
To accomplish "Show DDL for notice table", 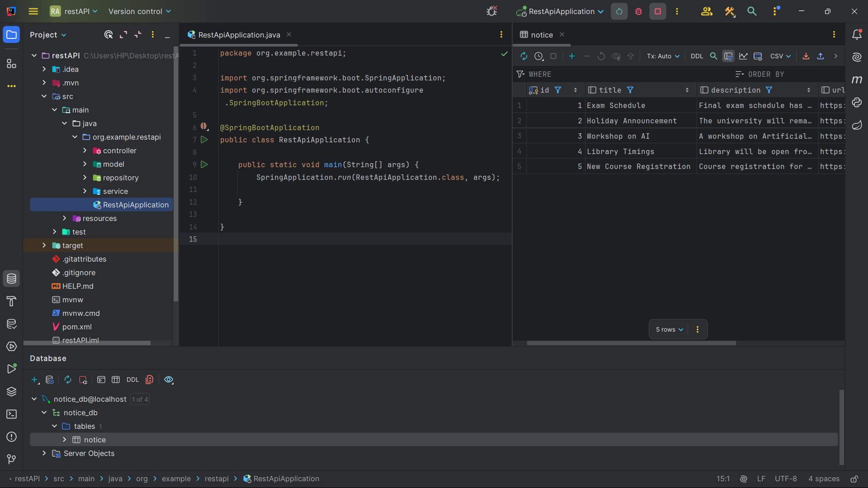I will point(697,56).
